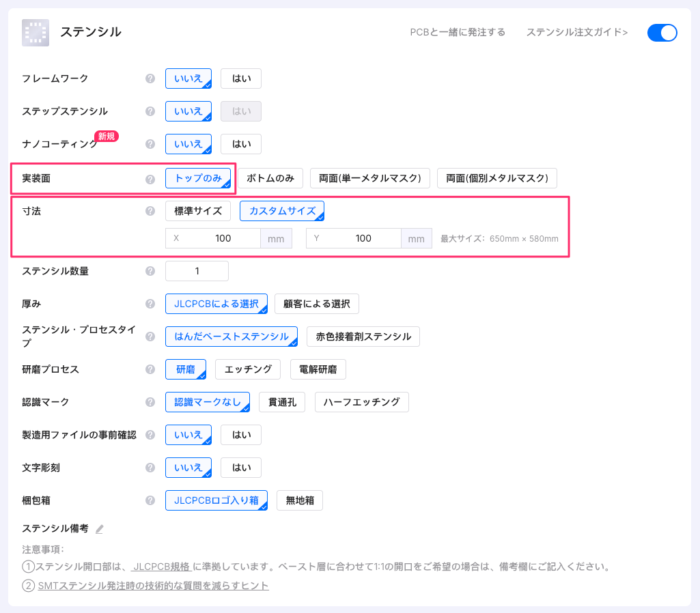This screenshot has width=700, height=613.
Task: Select 両面(個別メタルマスク) option
Action: [496, 178]
